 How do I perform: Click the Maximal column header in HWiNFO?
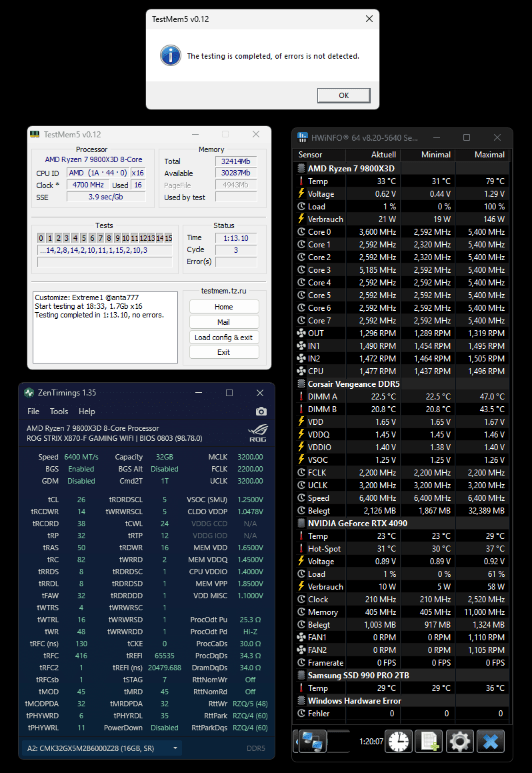tap(489, 155)
